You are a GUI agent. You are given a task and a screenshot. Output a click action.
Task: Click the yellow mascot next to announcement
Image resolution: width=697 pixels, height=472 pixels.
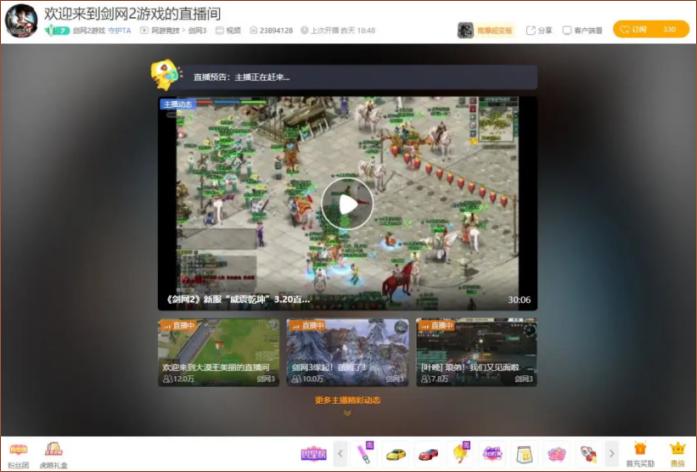coord(165,74)
